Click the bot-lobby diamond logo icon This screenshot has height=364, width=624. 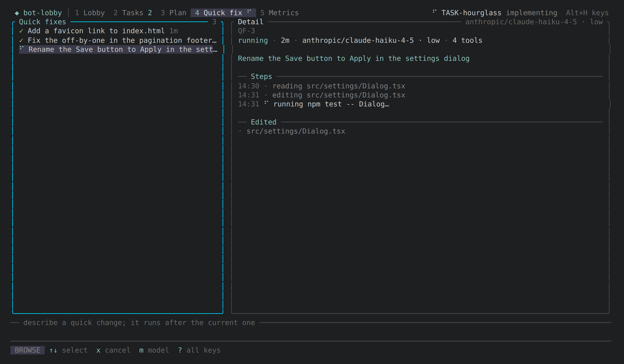(x=17, y=13)
